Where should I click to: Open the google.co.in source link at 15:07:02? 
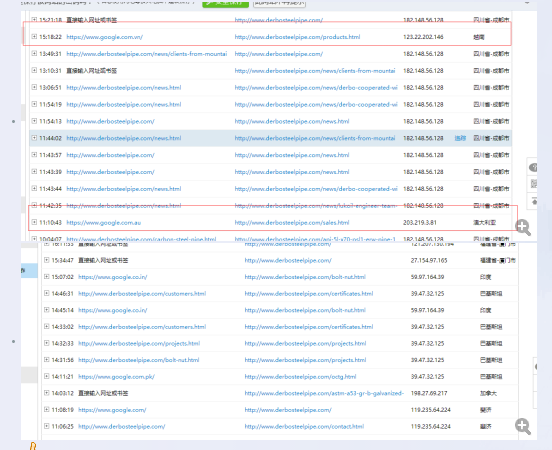(x=113, y=277)
